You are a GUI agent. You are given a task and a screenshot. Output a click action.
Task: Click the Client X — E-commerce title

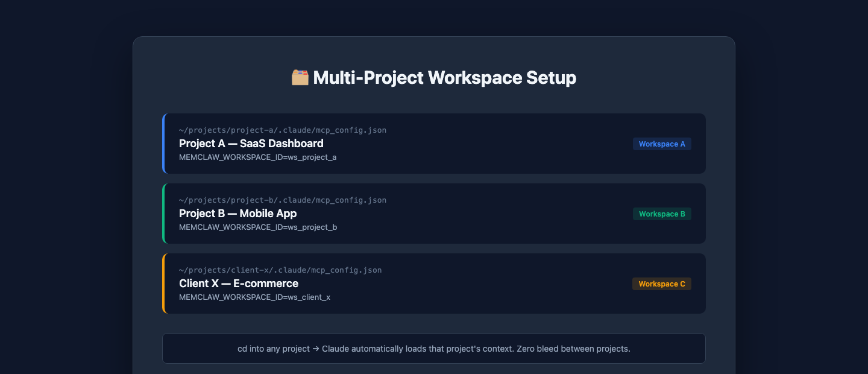[x=238, y=284]
